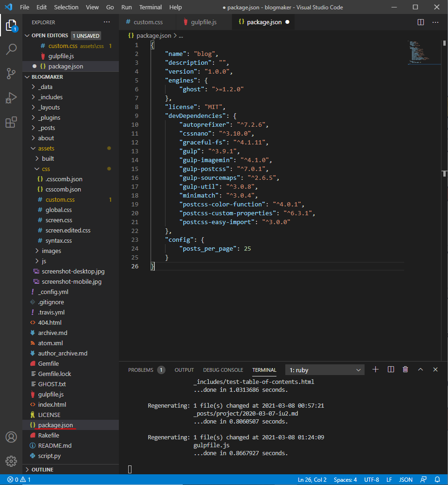
Task: Click the feedback icon in status bar
Action: click(x=424, y=479)
